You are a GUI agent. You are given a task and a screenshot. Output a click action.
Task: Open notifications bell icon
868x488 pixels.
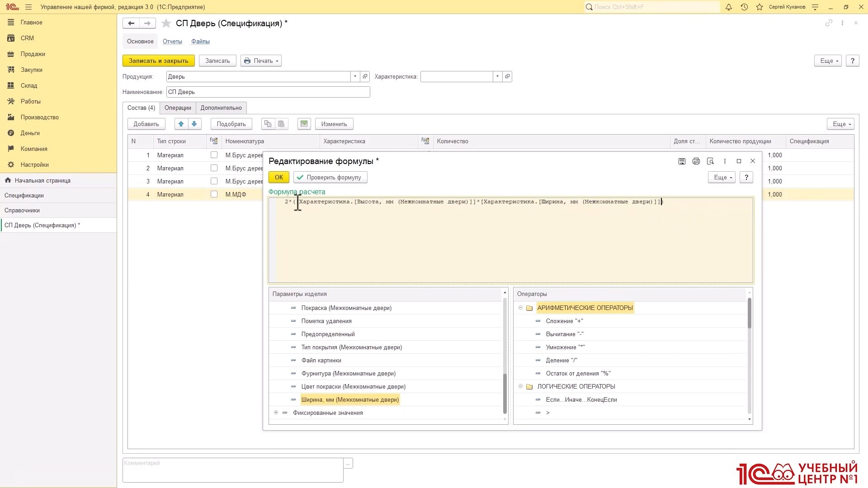[x=729, y=7]
